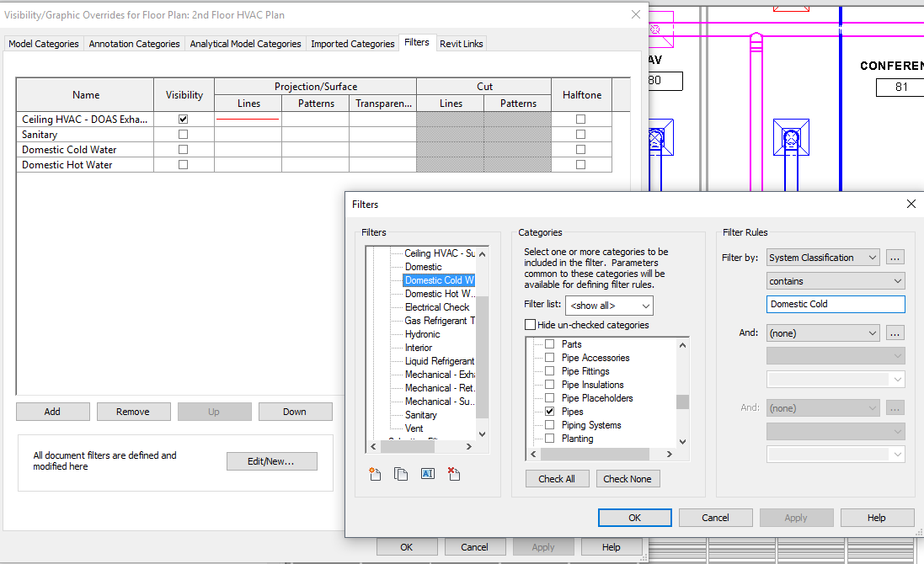Click OK in Visibility/Graphic Overrides dialog
Screen dimensions: 924x564
pos(407,547)
